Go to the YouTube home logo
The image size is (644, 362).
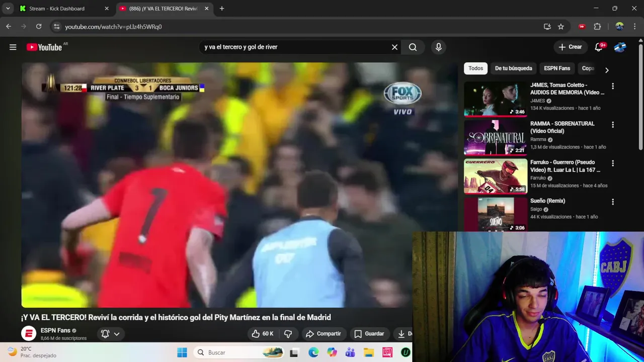[44, 47]
